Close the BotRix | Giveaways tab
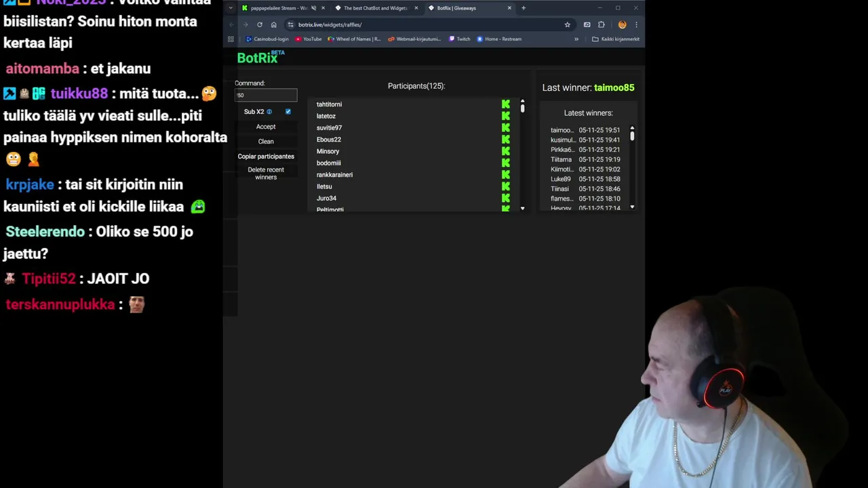This screenshot has height=488, width=868. [x=509, y=8]
